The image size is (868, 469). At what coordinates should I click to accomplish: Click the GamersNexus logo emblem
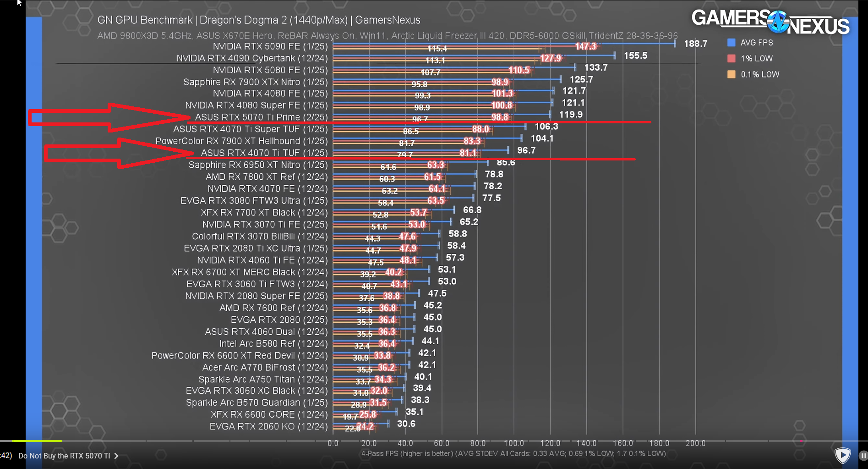point(777,22)
